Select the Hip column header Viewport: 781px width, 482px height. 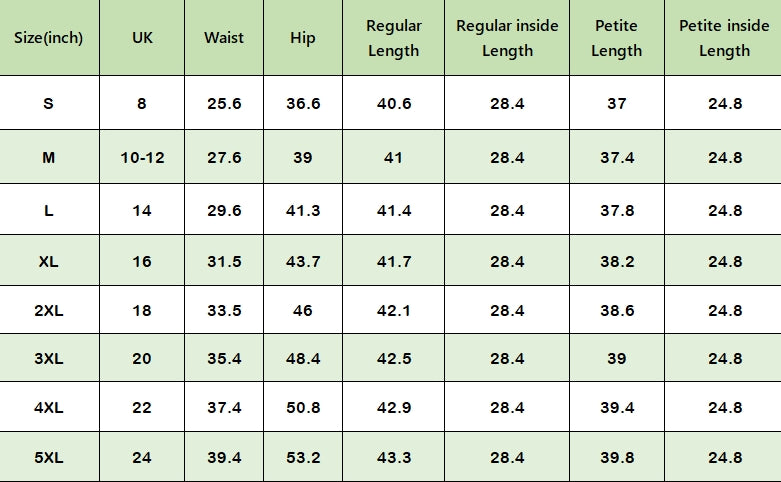click(x=302, y=38)
